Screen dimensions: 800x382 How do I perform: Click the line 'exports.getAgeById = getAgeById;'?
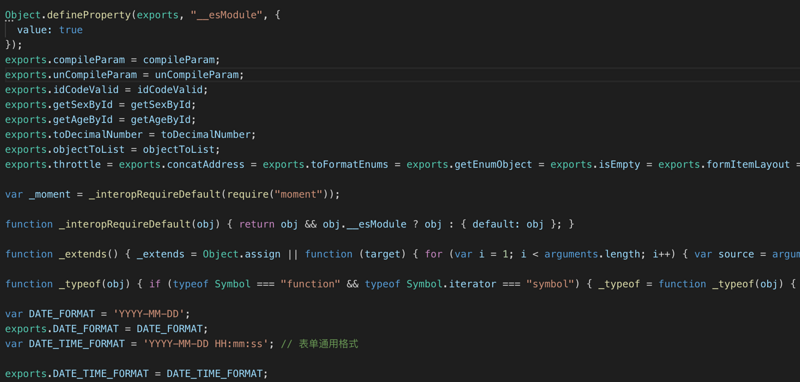pyautogui.click(x=101, y=120)
